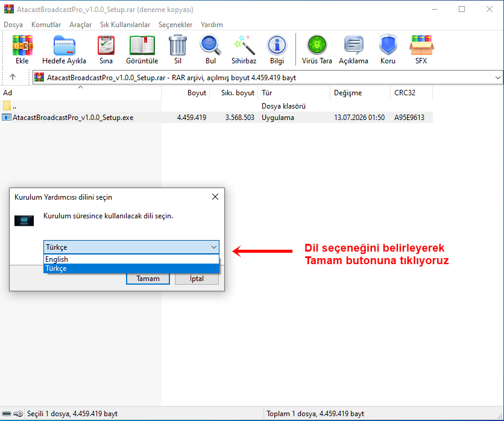The image size is (504, 421).
Task: Select English from language list
Action: [131, 259]
